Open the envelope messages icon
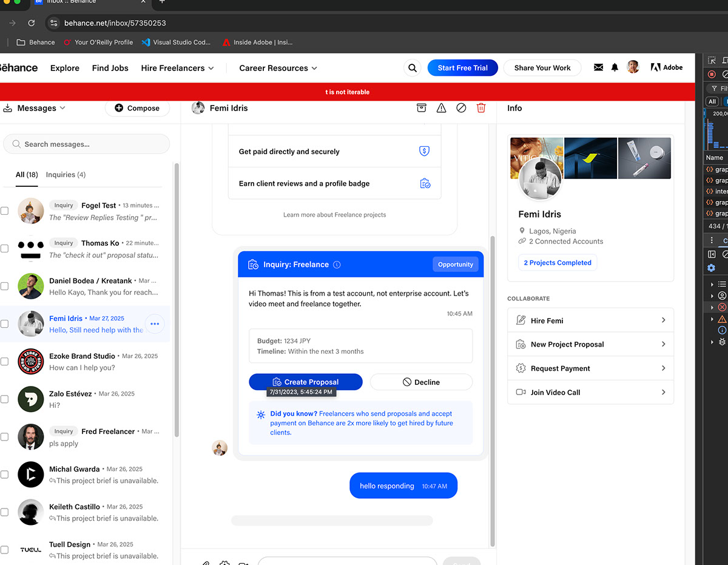The height and width of the screenshot is (565, 728). 598,67
